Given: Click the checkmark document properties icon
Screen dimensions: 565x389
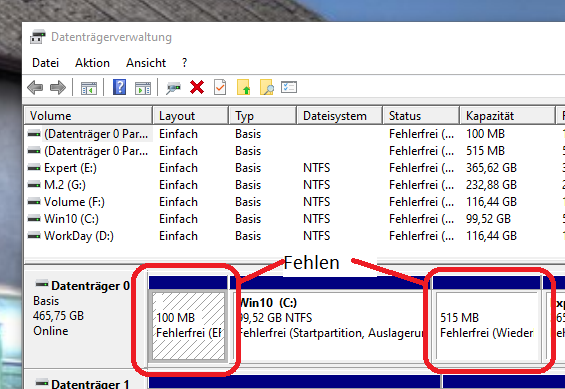Looking at the screenshot, I should pos(220,87).
